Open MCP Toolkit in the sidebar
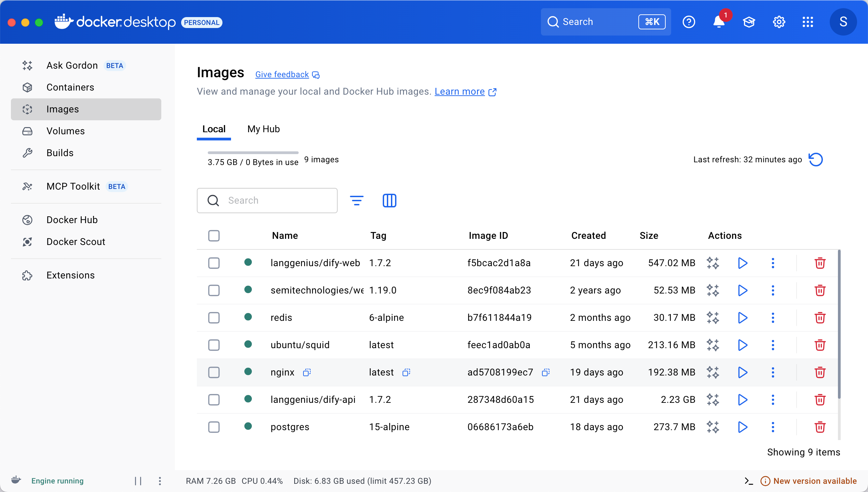Screen dimensions: 868x492 click(x=86, y=187)
